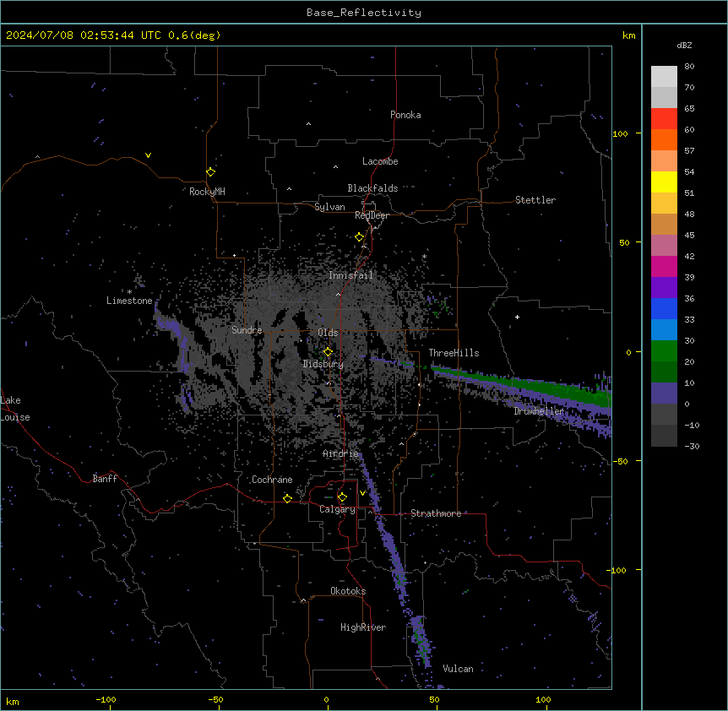Click the darkest gray -10 to -30 swatch
The image size is (728, 711).
(664, 436)
